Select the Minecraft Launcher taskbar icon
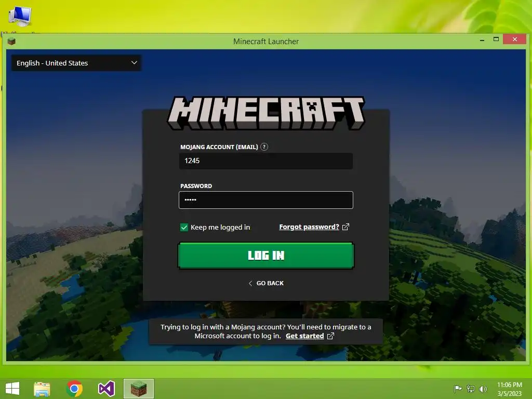The height and width of the screenshot is (399, 532). (x=138, y=389)
